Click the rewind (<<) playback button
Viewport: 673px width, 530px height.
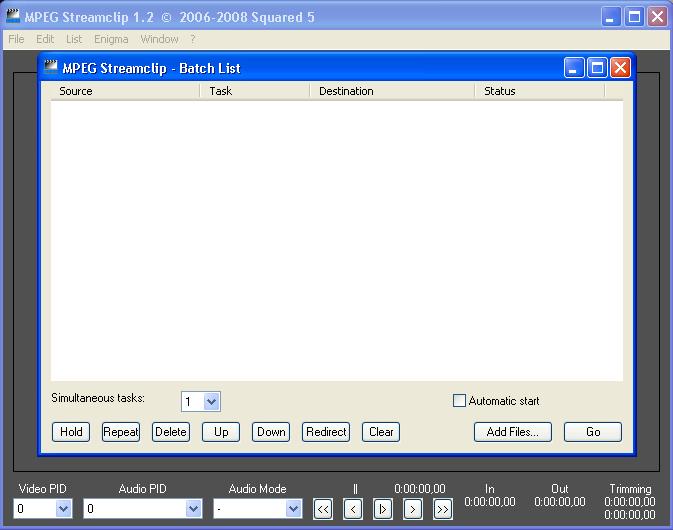[x=323, y=509]
